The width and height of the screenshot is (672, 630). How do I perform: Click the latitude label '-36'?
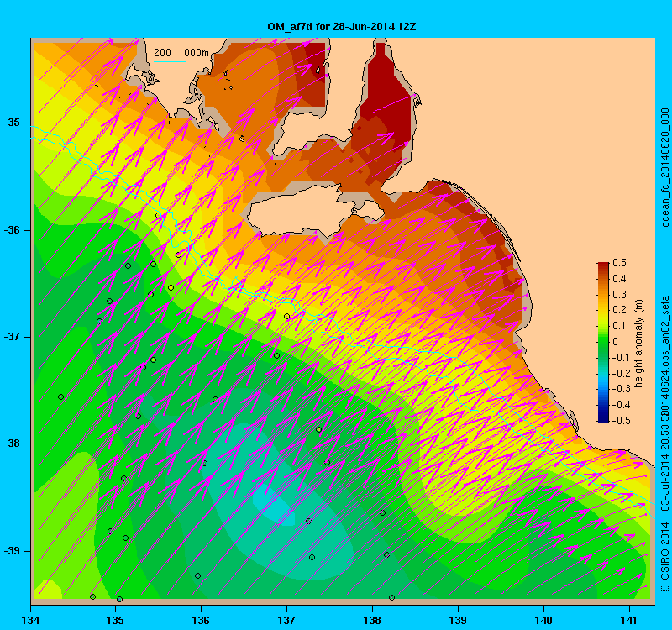pos(13,230)
